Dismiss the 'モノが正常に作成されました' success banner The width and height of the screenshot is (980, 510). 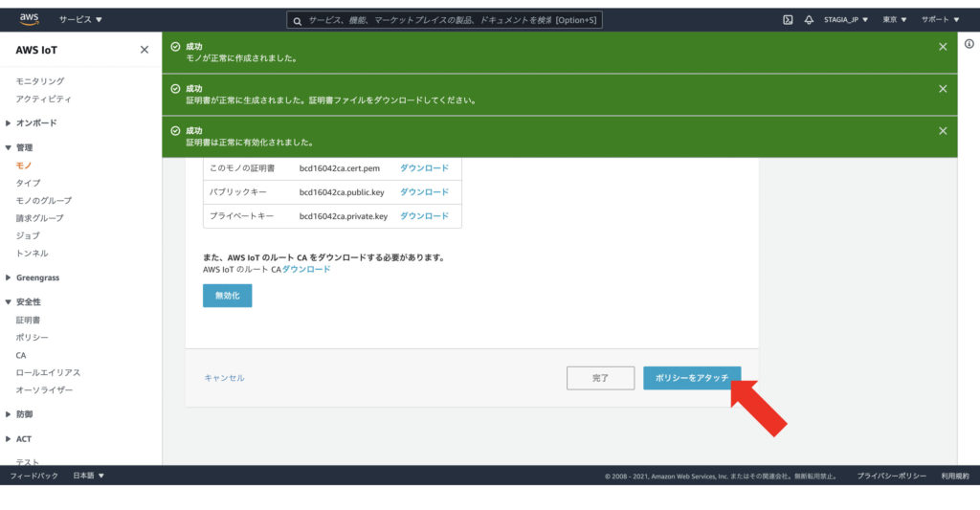pyautogui.click(x=943, y=47)
